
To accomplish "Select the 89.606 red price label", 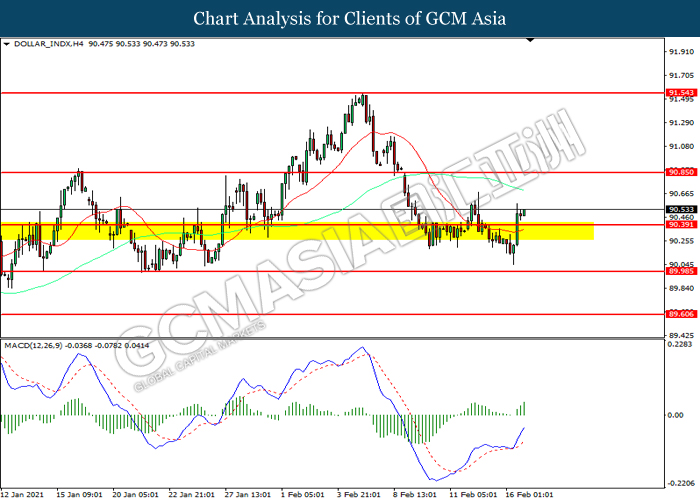I will tap(681, 314).
